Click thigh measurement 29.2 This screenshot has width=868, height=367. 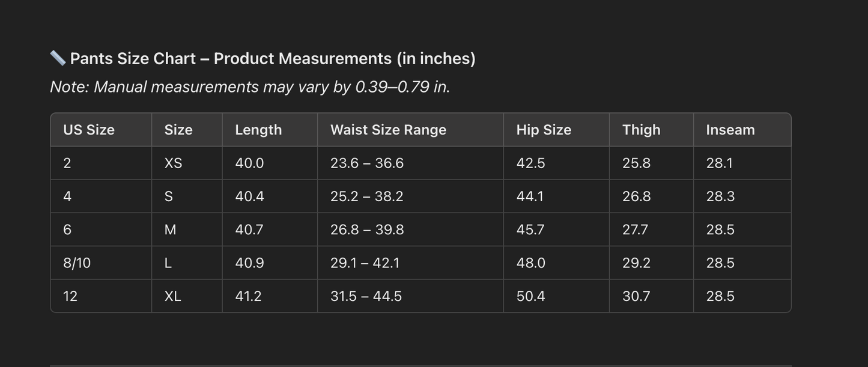[x=636, y=263]
